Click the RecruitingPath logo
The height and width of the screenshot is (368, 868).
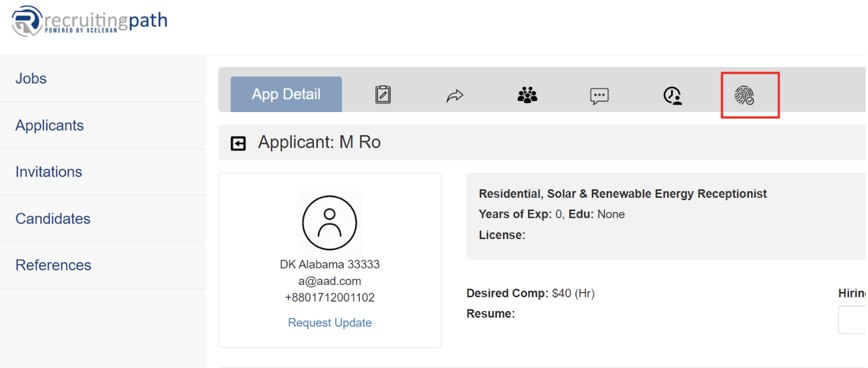click(x=89, y=21)
